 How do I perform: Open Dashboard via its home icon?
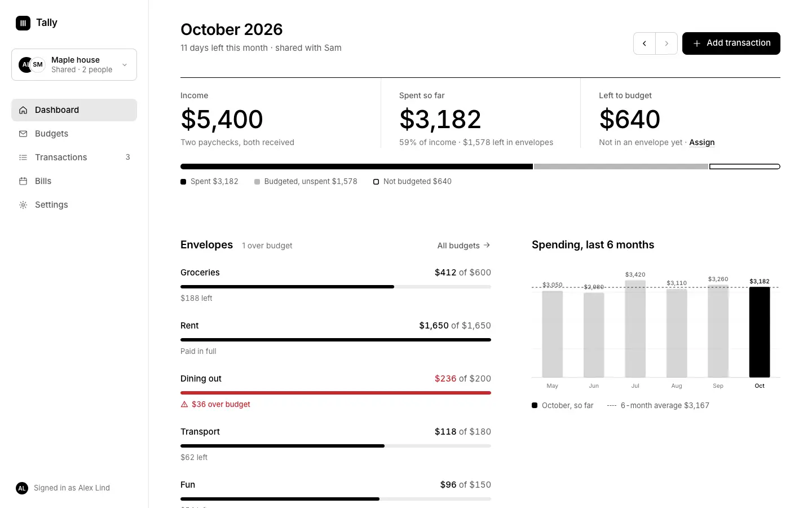[23, 110]
